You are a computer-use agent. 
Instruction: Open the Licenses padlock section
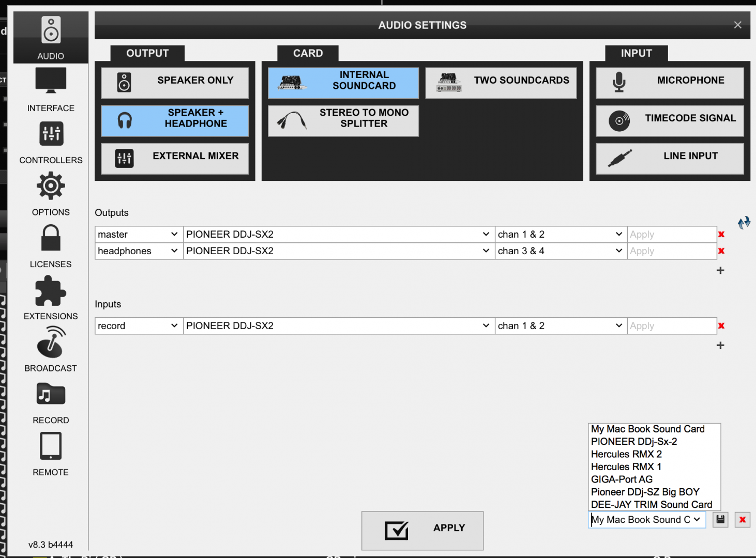click(x=51, y=246)
